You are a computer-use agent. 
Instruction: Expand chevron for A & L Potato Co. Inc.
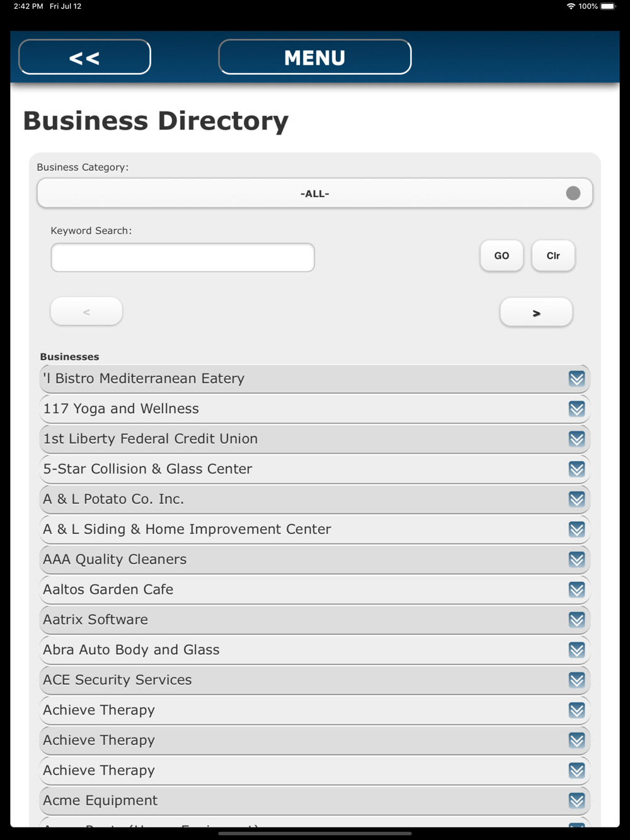(576, 499)
